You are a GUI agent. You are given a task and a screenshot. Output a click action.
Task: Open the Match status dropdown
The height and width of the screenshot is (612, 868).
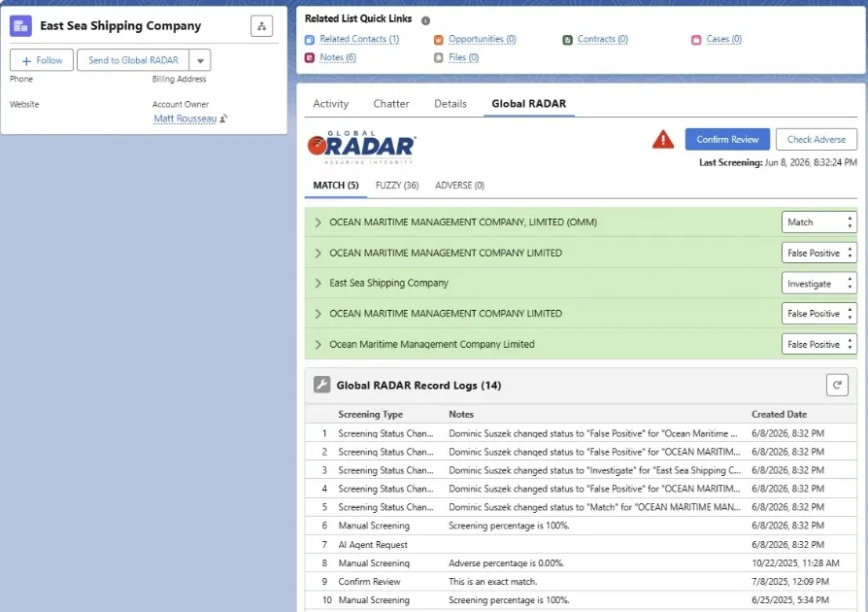pos(818,222)
